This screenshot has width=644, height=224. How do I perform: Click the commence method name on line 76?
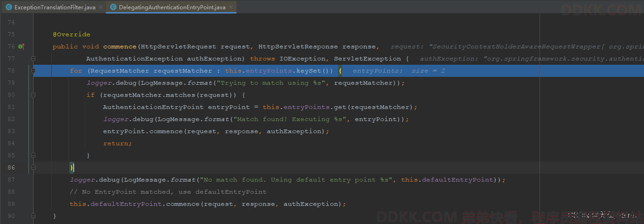coord(120,47)
